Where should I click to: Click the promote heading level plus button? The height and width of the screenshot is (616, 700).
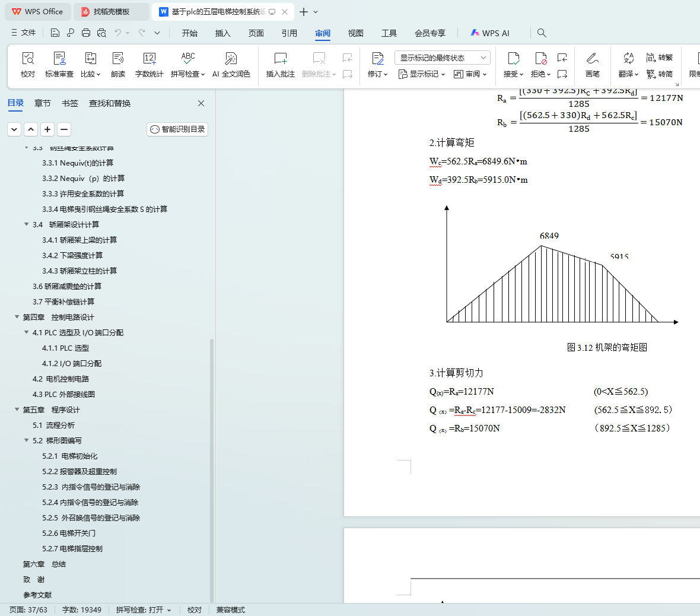(x=47, y=129)
